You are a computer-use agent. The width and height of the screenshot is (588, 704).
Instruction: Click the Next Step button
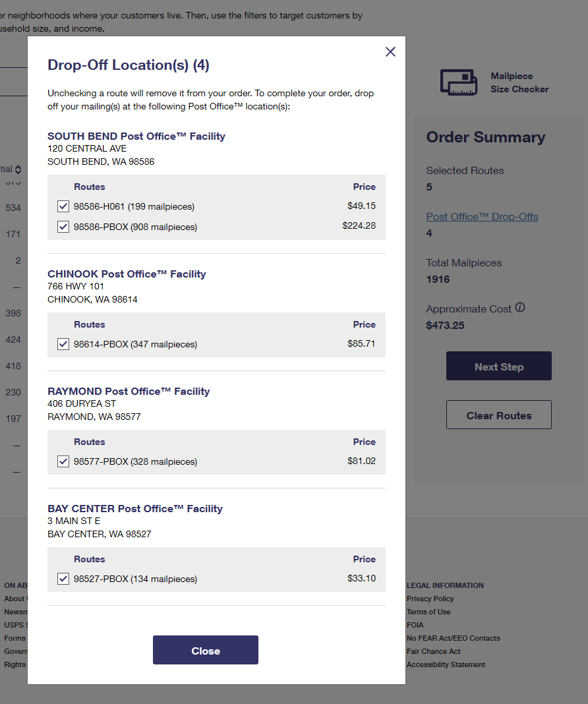498,366
